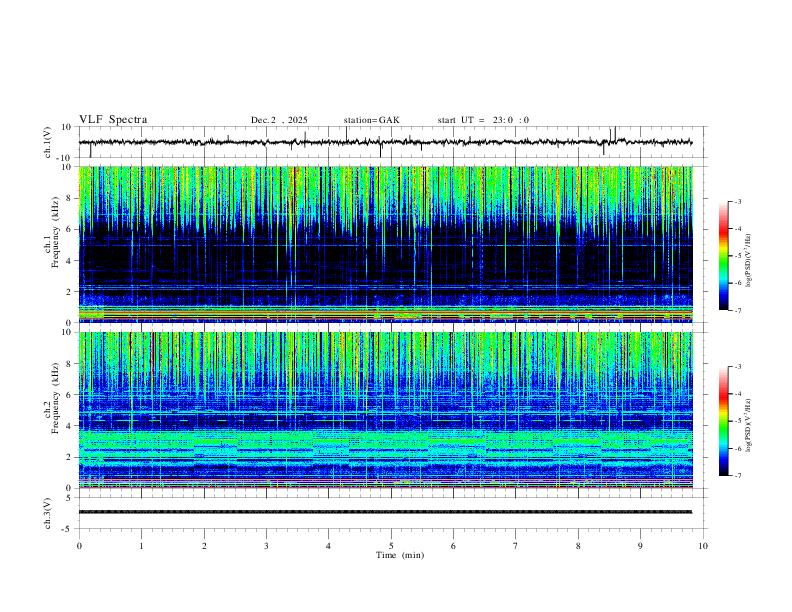The image size is (792, 612).
Task: Click the ch.1 voltage waveform trace
Action: click(385, 142)
